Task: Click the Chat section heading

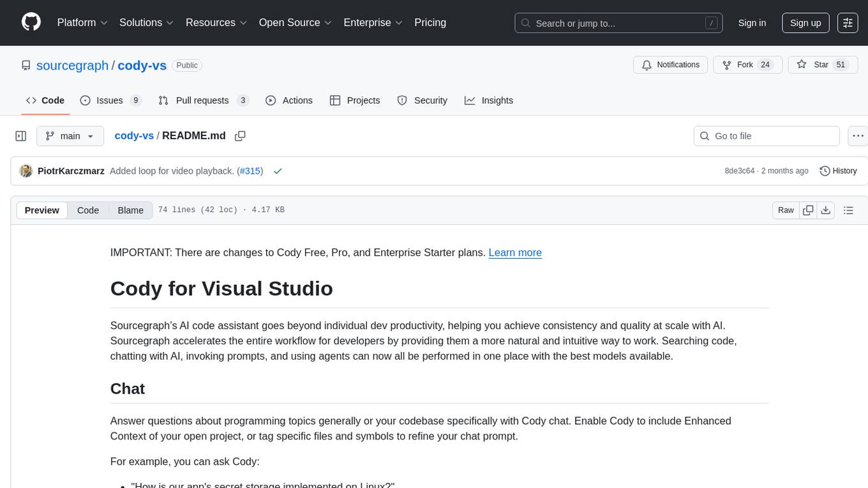Action: [128, 388]
